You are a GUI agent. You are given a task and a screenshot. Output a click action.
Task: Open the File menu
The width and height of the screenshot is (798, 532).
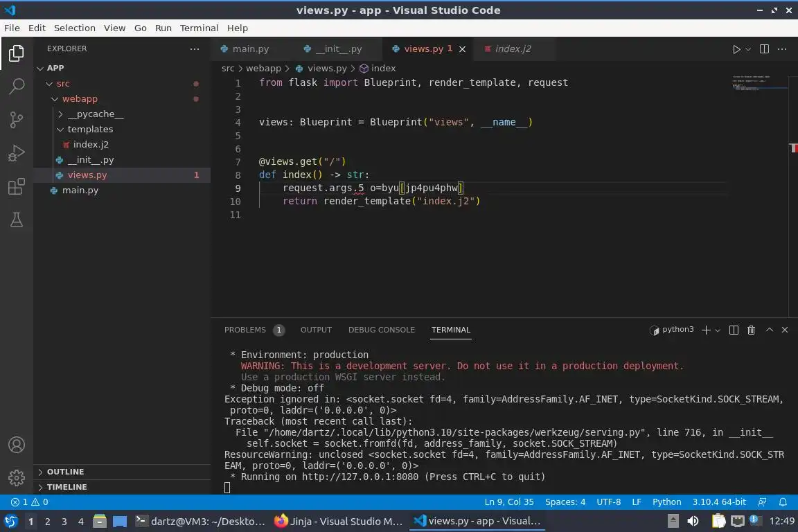[x=12, y=28]
